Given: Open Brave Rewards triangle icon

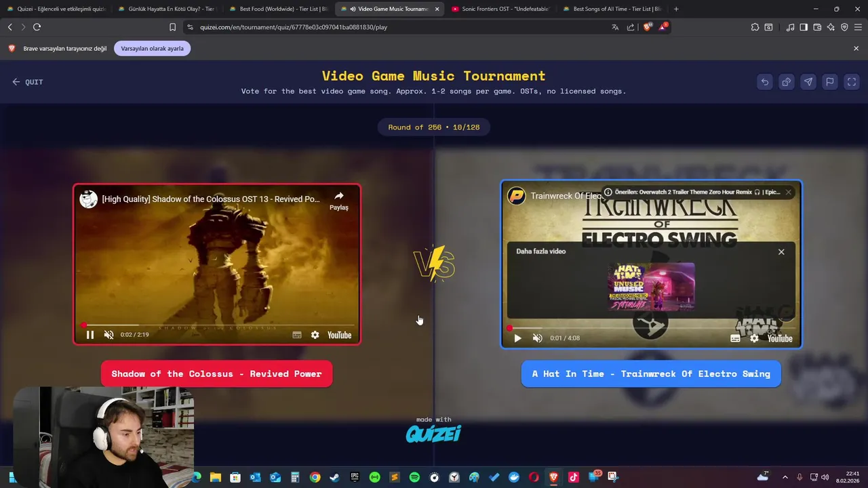Looking at the screenshot, I should (663, 27).
